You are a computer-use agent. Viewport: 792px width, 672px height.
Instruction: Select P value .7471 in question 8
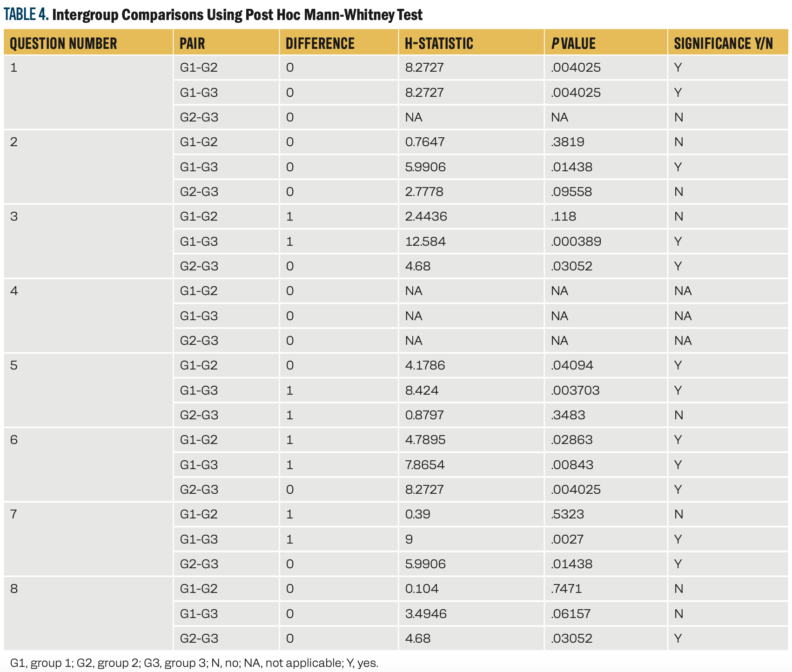[566, 589]
